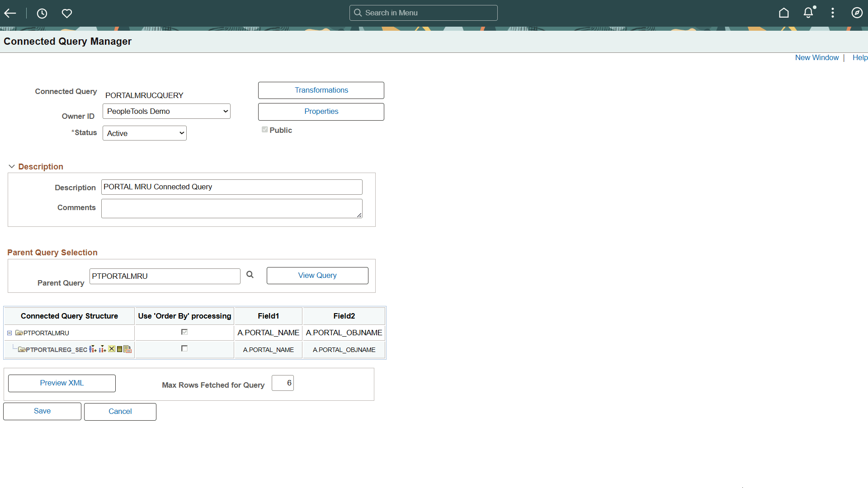Image resolution: width=868 pixels, height=488 pixels.
Task: Uncheck Use 'Order By' processing for PTPORTALREG_SEC
Action: point(184,348)
